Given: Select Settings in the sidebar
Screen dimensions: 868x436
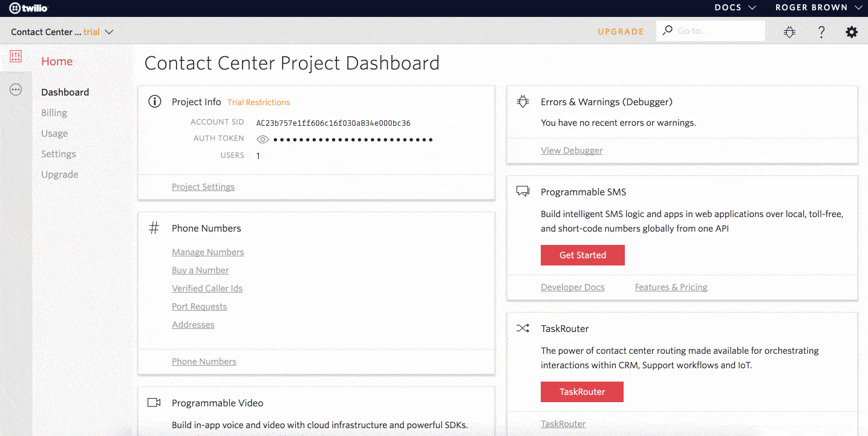Looking at the screenshot, I should [x=59, y=154].
